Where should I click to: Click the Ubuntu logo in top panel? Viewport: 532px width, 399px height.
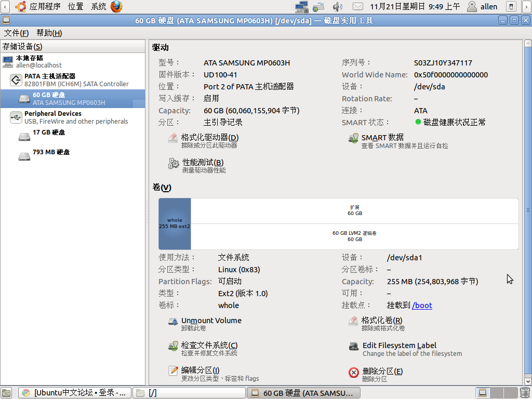[x=20, y=6]
